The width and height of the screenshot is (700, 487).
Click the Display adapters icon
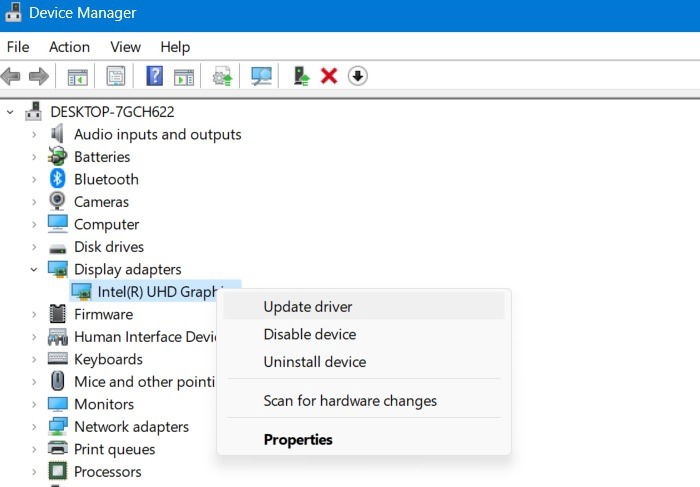pos(58,269)
